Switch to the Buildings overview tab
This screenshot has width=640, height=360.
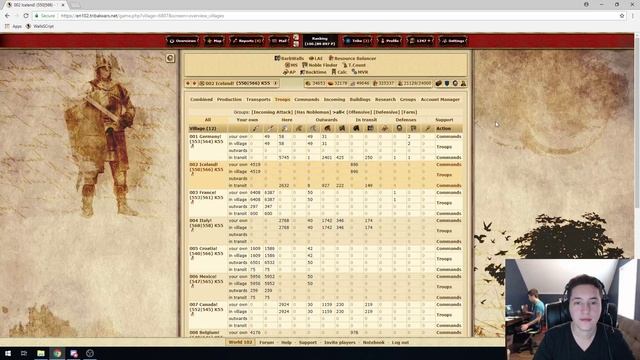[360, 100]
